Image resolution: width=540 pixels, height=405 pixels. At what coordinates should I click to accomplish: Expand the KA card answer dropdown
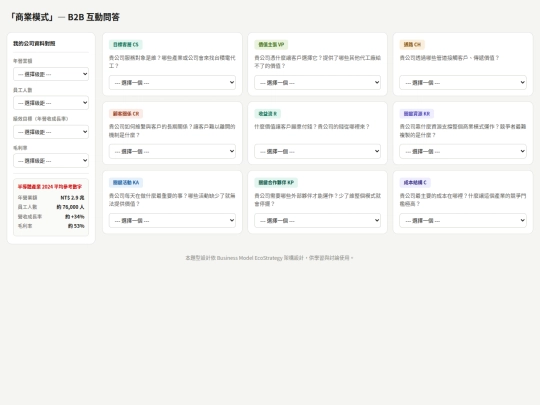[172, 220]
